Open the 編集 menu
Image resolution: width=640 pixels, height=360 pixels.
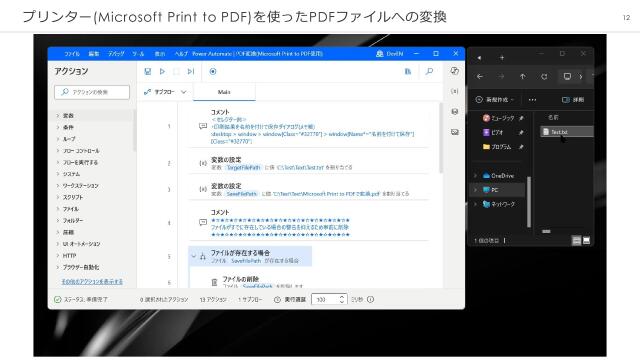(x=94, y=53)
